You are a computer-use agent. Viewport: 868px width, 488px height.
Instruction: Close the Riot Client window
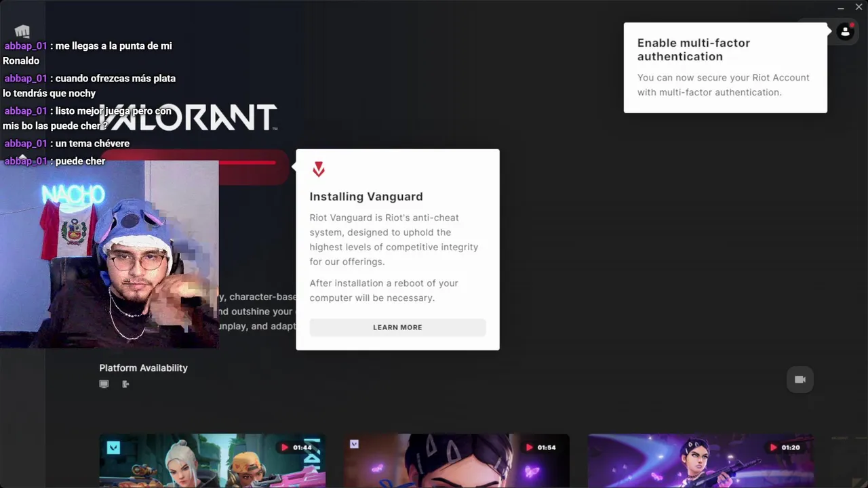[859, 7]
